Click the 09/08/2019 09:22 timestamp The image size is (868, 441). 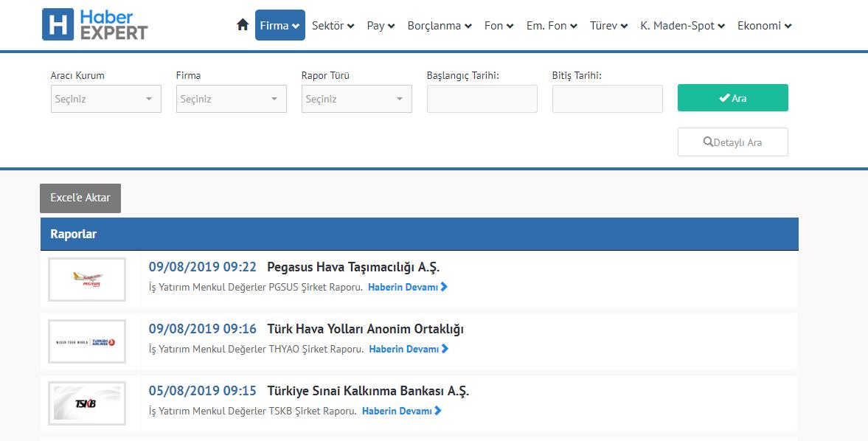(x=203, y=267)
